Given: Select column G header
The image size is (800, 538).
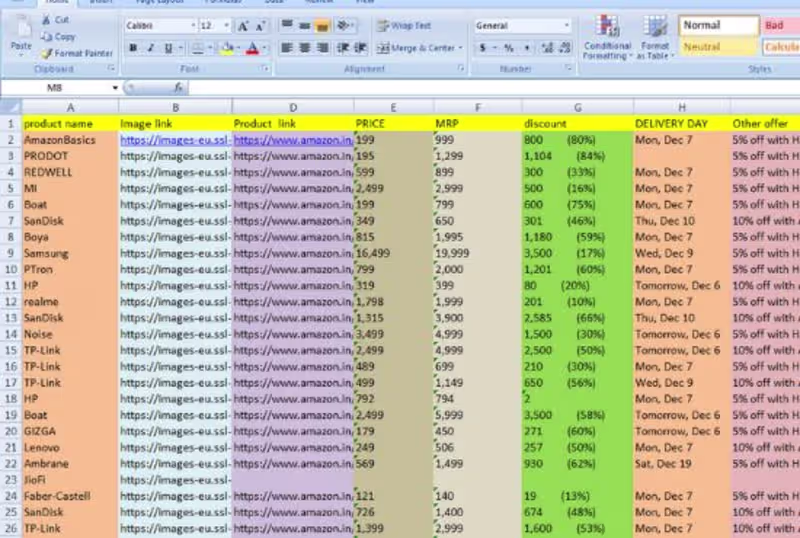Looking at the screenshot, I should pyautogui.click(x=578, y=107).
